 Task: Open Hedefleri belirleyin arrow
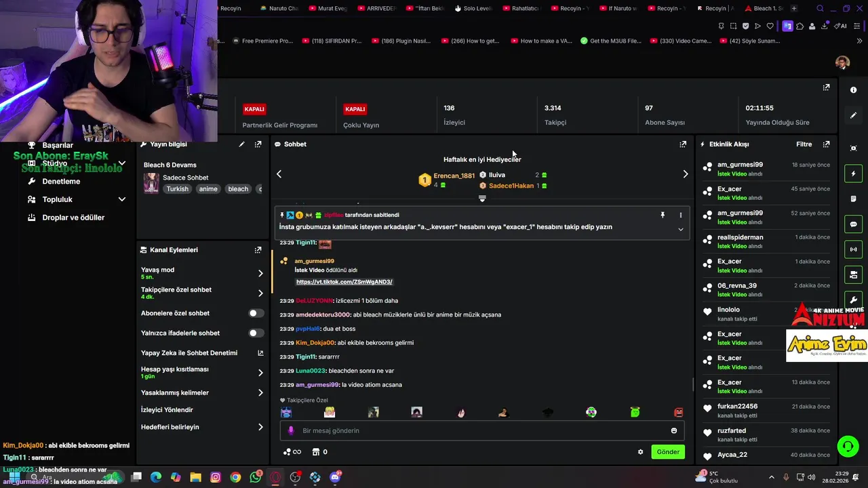click(x=260, y=427)
